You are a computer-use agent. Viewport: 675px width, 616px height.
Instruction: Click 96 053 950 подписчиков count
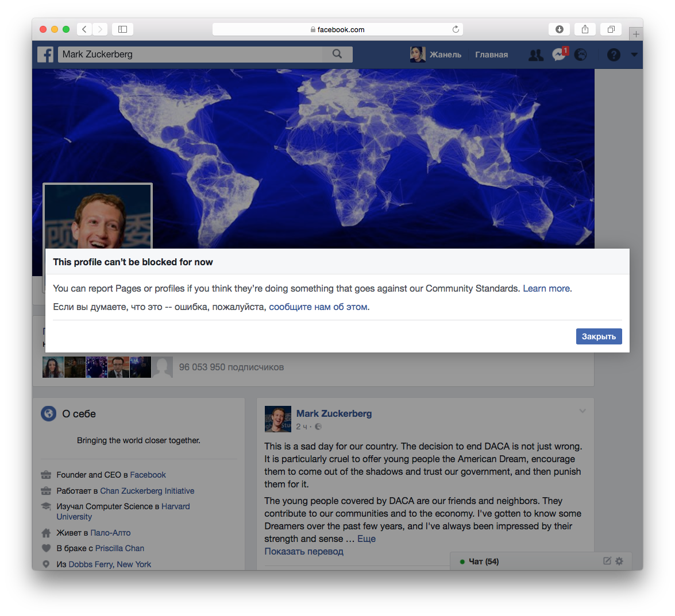click(231, 367)
